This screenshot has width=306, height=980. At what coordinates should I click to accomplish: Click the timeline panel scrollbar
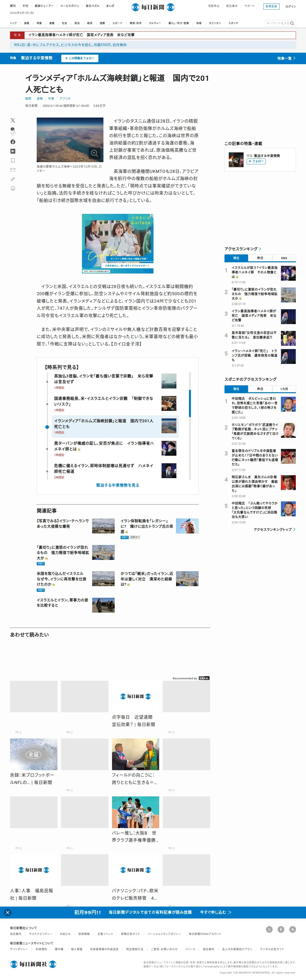click(190, 403)
